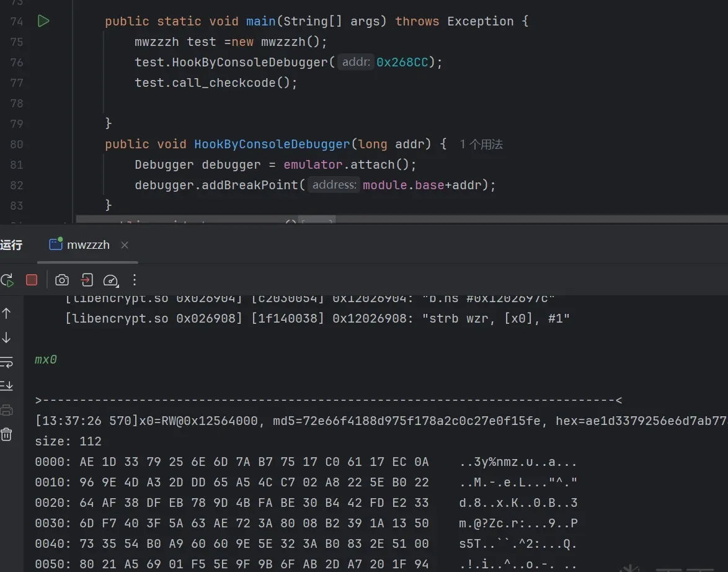Click hex dump row 0000
Image resolution: width=728 pixels, height=572 pixels.
tap(306, 462)
